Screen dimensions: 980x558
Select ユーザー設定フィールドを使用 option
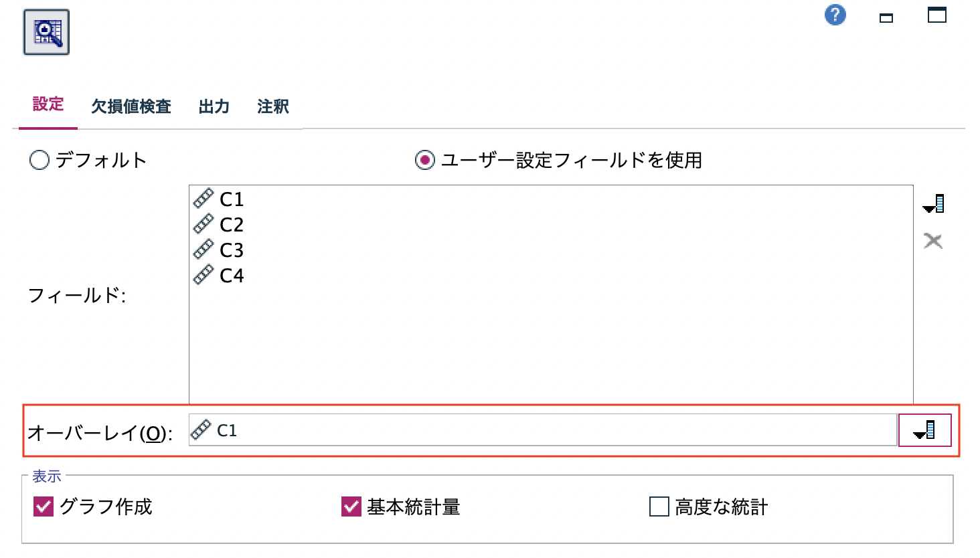click(425, 160)
